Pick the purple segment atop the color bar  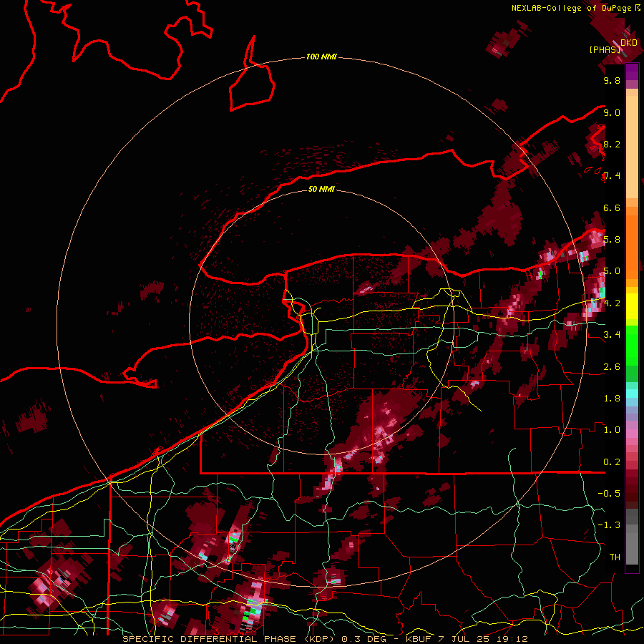[x=632, y=72]
